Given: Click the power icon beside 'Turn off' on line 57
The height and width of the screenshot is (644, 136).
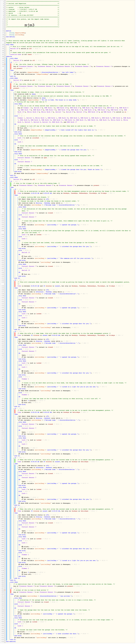Looking at the screenshot, I should pyautogui.click(x=18, y=128).
